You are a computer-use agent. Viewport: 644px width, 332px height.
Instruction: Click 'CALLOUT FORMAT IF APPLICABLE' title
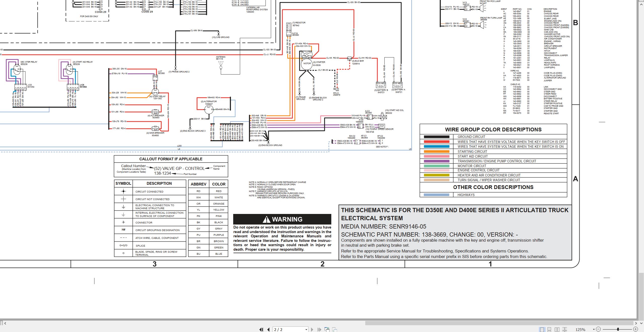tap(171, 159)
